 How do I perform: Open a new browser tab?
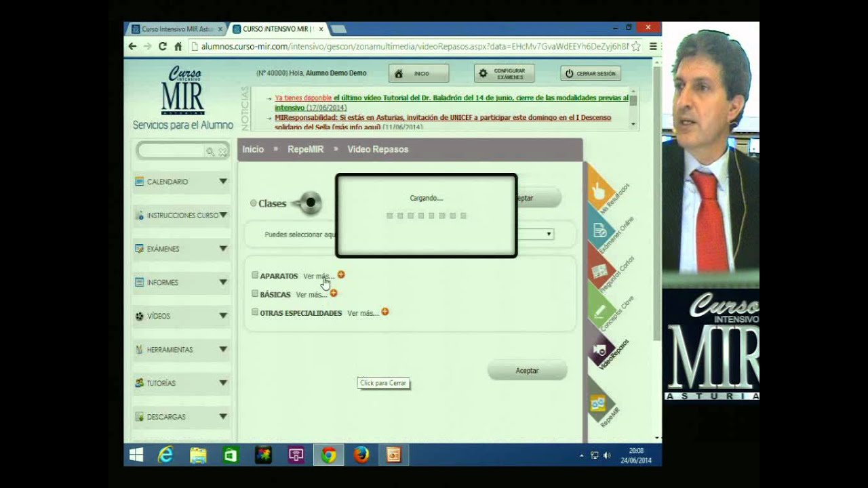[x=338, y=29]
